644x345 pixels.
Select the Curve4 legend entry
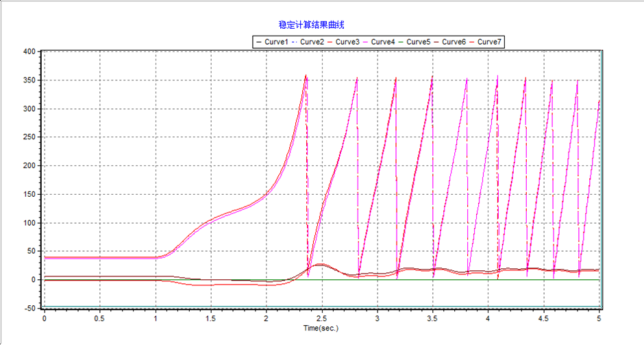pos(383,42)
